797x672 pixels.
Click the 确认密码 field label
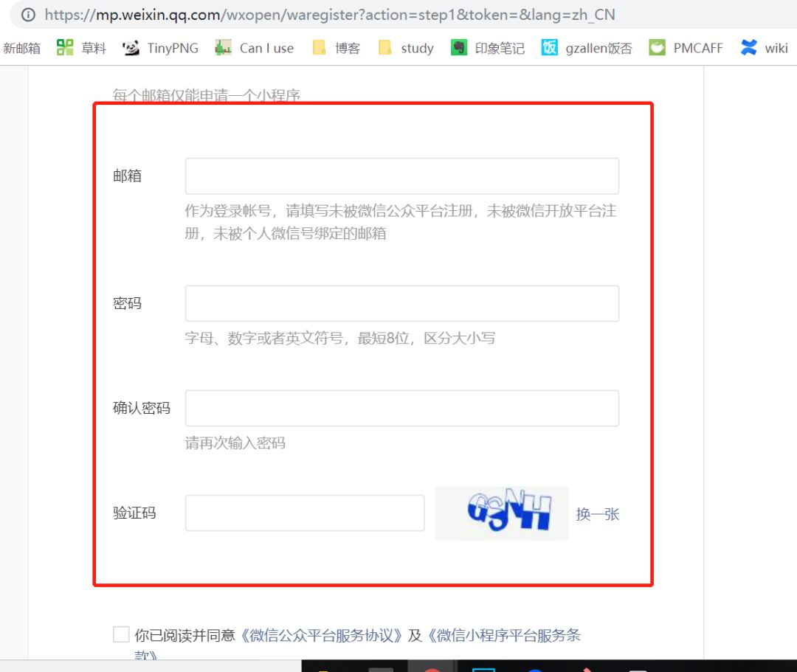[141, 408]
